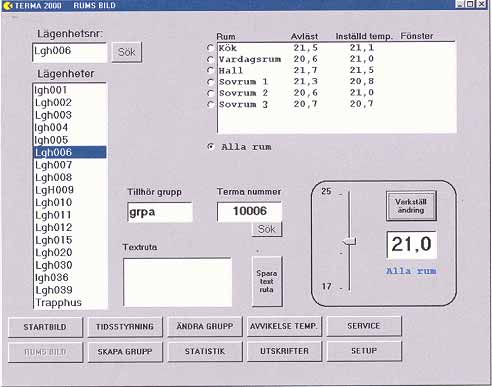Viewport: 492px width, 387px height.
Task: Select the Kök room radio button
Action: (x=210, y=48)
